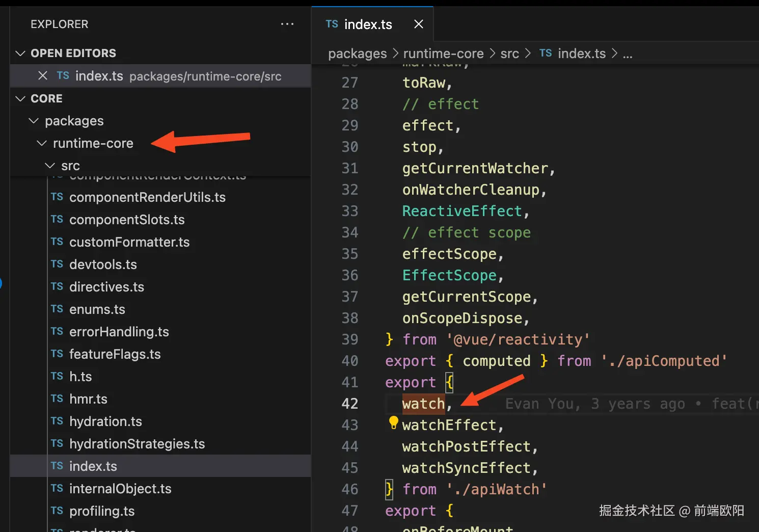The height and width of the screenshot is (532, 759).
Task: Click '@vue/reactivity' module string on line 39
Action: tap(518, 339)
